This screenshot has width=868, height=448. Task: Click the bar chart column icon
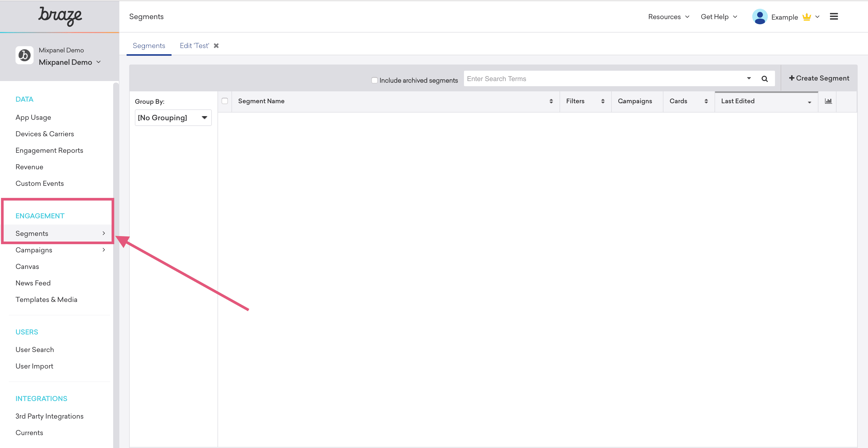coord(828,101)
